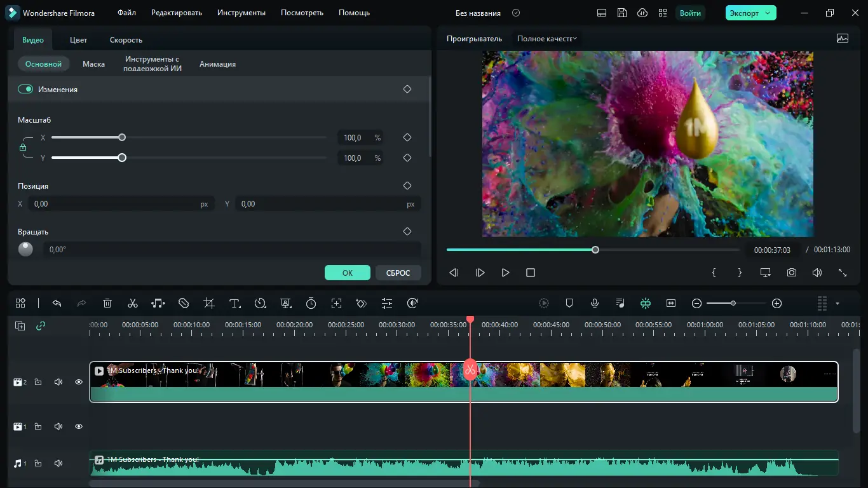Select the Split (scissors) tool in the timeline toolbar
868x488 pixels.
pos(133,303)
